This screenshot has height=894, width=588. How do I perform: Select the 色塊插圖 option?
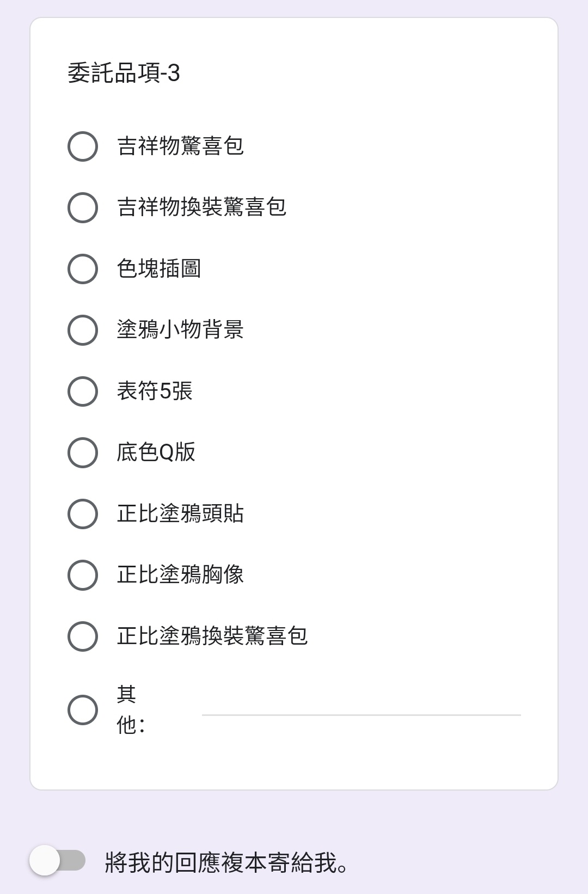point(83,269)
